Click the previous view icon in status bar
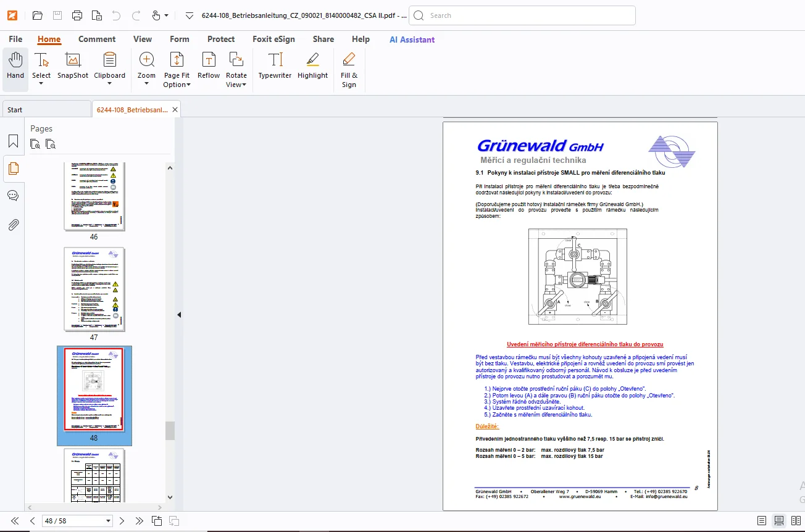The height and width of the screenshot is (532, 805). (x=157, y=521)
